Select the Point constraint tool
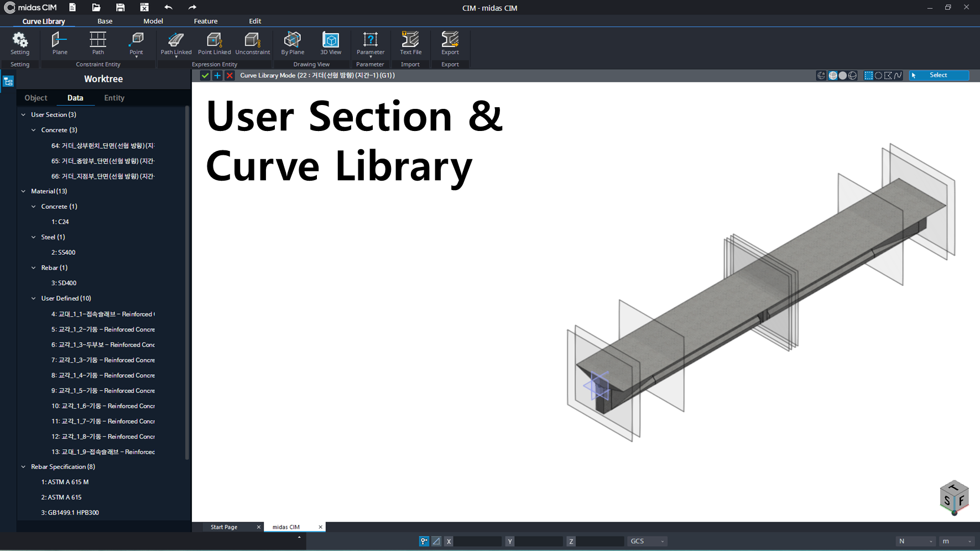Viewport: 980px width, 551px height. (136, 43)
